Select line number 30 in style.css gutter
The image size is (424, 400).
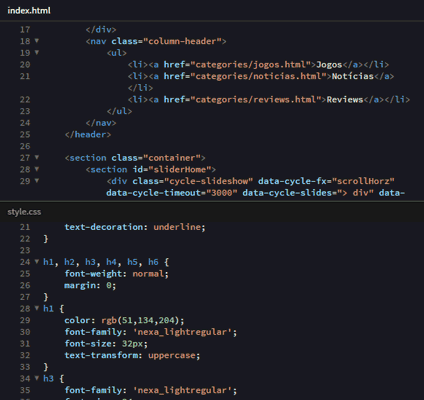pyautogui.click(x=25, y=332)
